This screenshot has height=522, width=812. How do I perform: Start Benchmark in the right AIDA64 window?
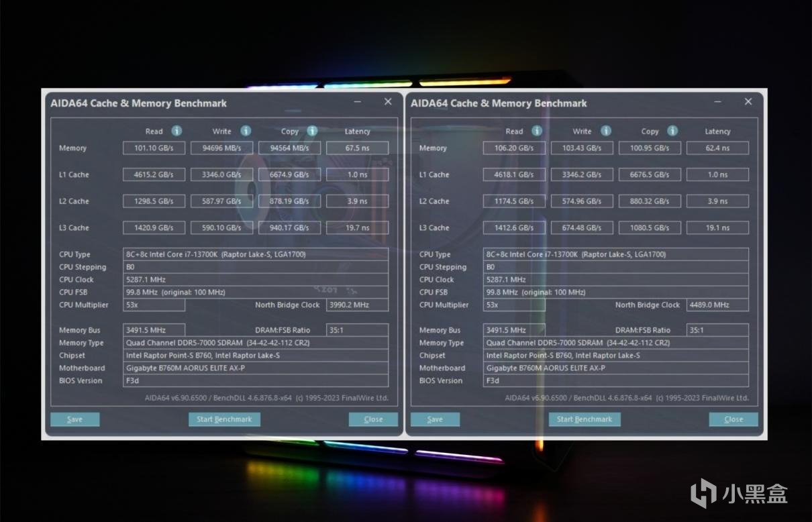(x=585, y=419)
